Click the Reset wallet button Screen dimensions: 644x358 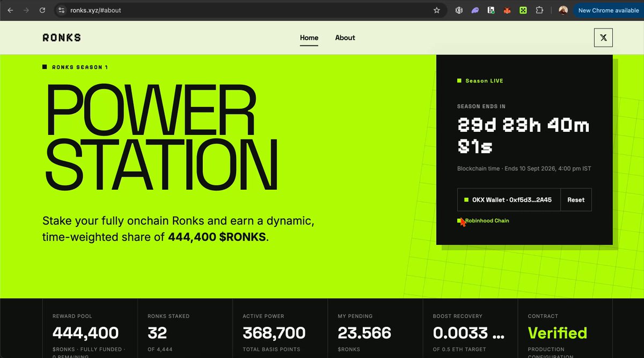[576, 200]
